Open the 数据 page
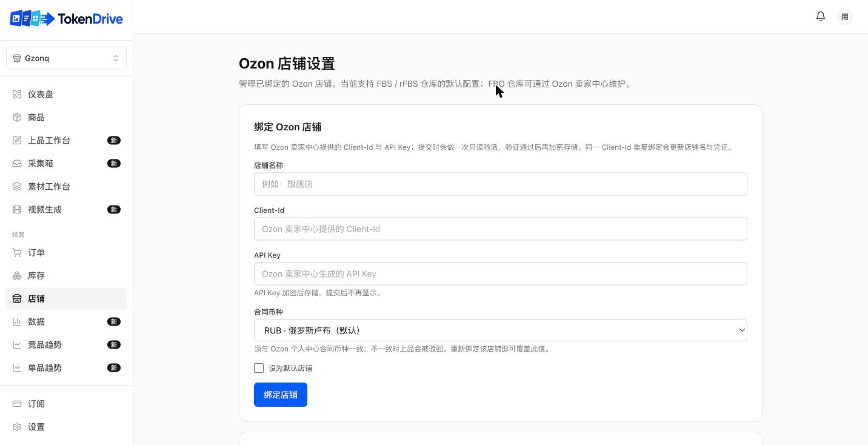 67,321
